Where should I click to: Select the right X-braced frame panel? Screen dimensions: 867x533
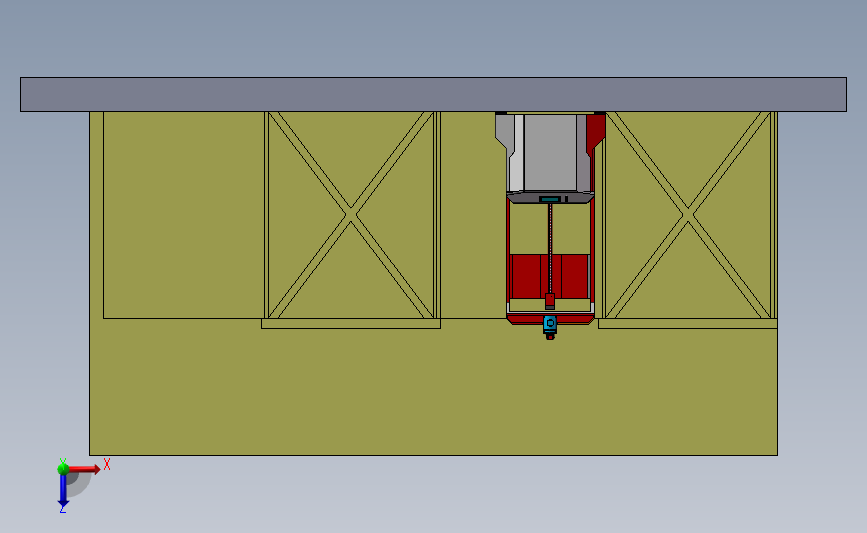[x=688, y=215]
